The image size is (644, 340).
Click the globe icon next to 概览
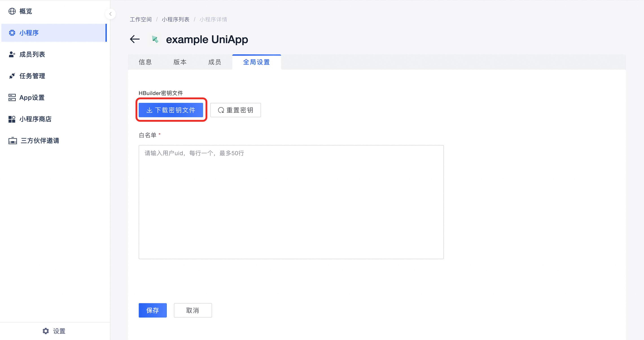[12, 11]
